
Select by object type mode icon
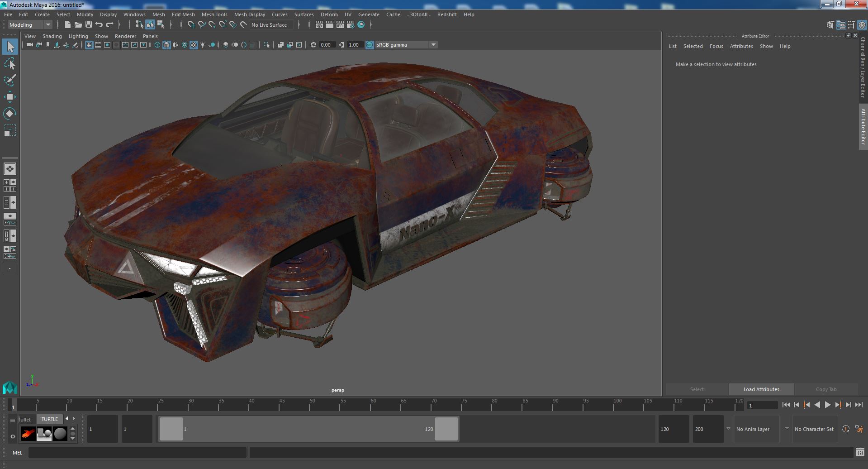(150, 25)
